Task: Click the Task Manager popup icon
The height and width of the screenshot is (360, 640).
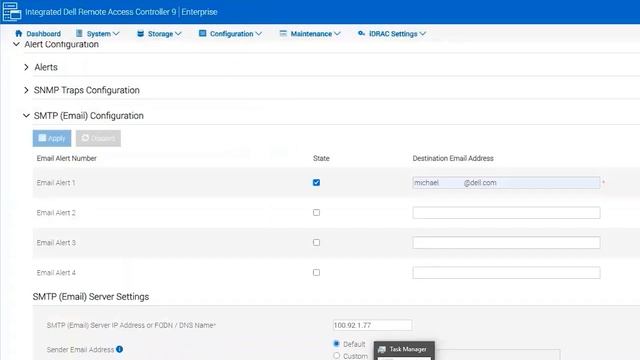Action: point(382,349)
